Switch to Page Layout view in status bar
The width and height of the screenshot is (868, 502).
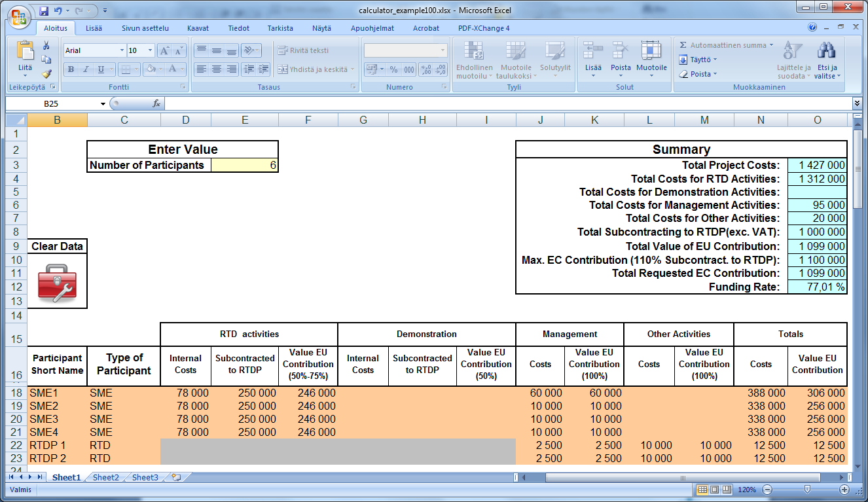point(715,490)
